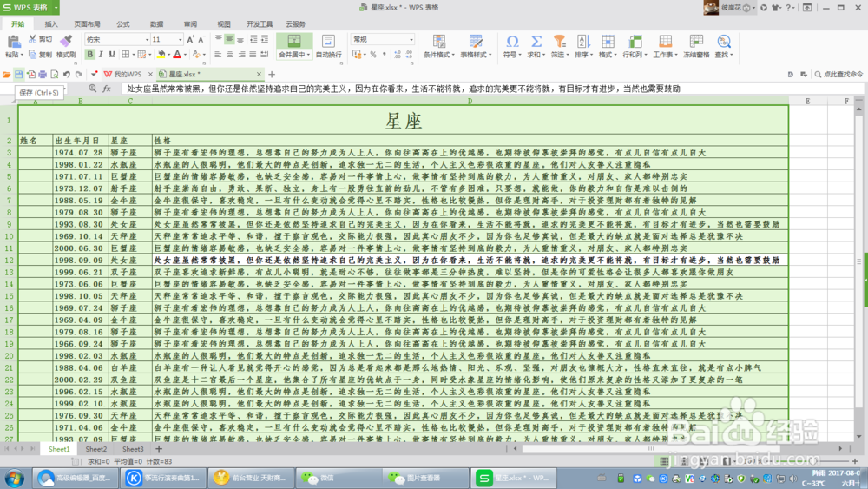
Task: Toggle bottom vertical alignment
Action: coord(240,39)
